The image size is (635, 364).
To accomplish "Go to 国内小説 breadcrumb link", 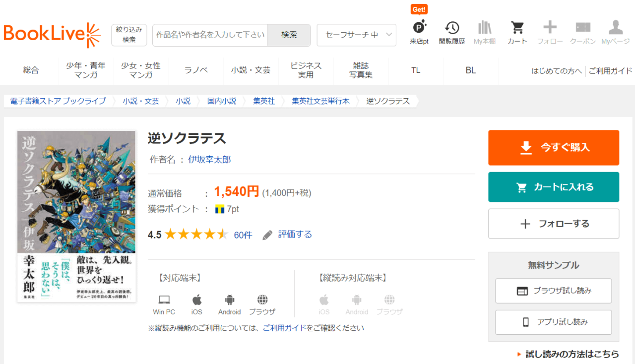I will 222,101.
